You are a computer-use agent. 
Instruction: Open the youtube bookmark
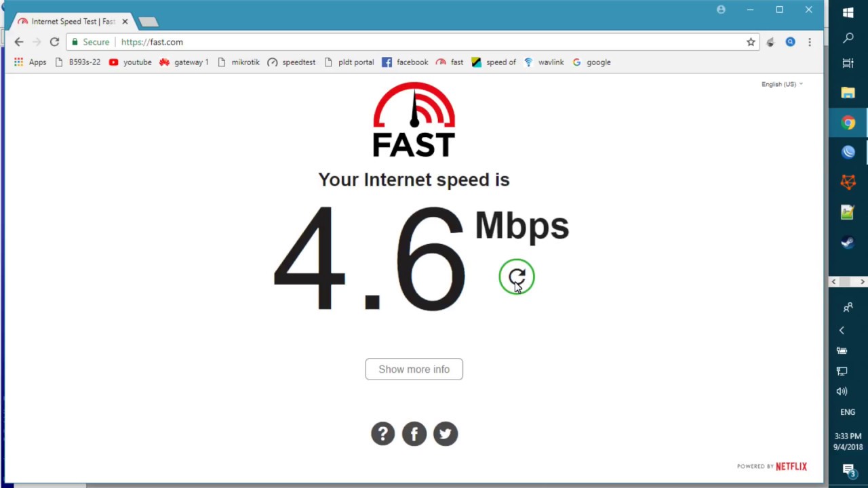pos(130,62)
